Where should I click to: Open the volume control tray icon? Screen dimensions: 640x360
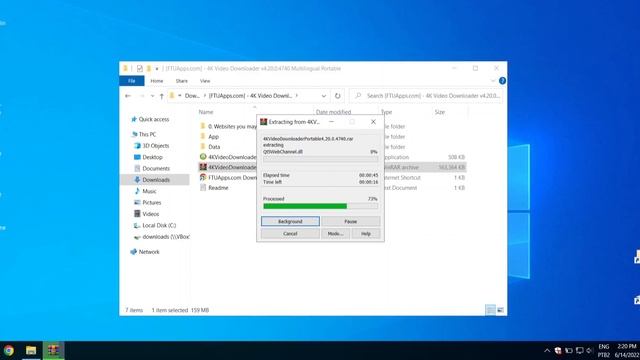[589, 351]
